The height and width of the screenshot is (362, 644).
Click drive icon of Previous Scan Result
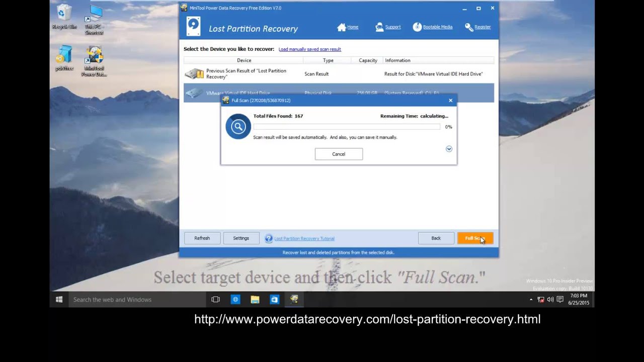click(194, 74)
